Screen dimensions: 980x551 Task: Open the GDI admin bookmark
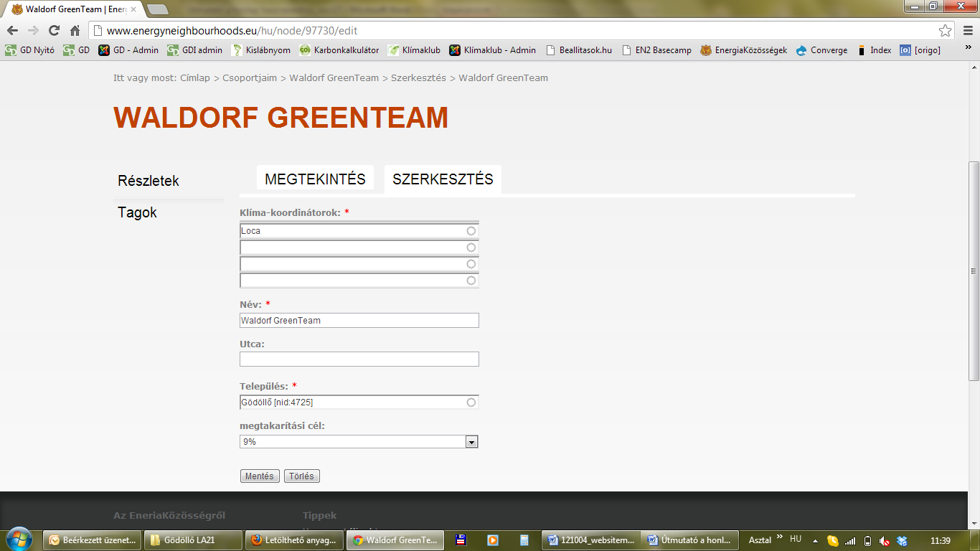195,50
